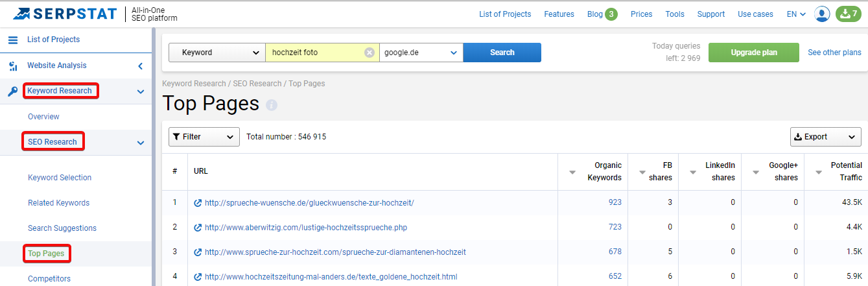Open Search Suggestions in sidebar

[62, 228]
